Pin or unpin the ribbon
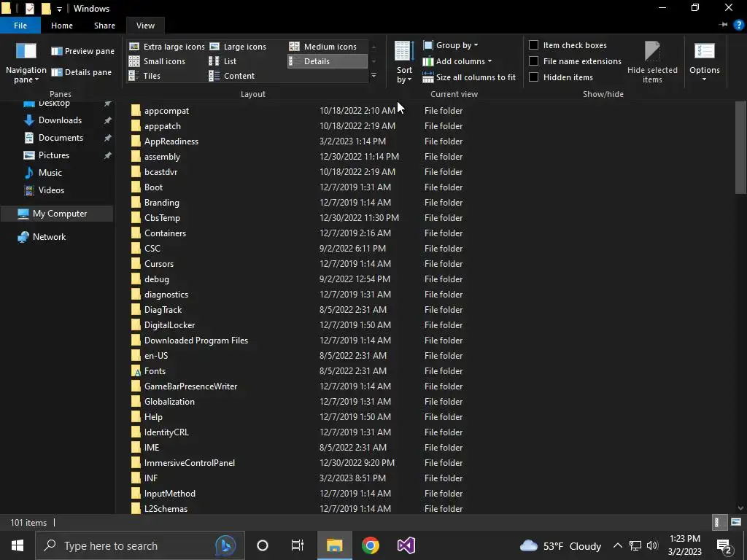Image resolution: width=747 pixels, height=560 pixels. 724,25
